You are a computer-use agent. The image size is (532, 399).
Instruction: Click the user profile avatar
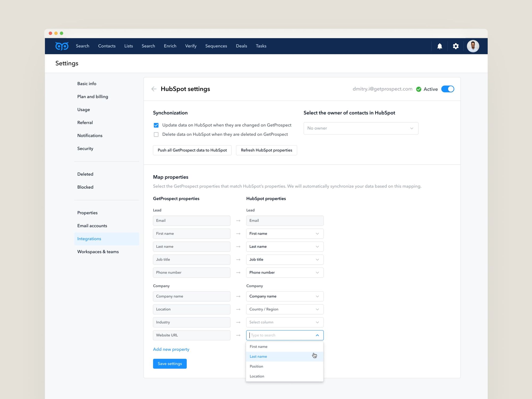pos(473,46)
